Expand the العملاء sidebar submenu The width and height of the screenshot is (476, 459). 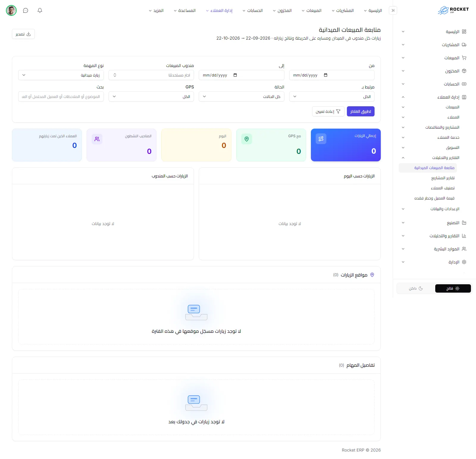tap(403, 117)
